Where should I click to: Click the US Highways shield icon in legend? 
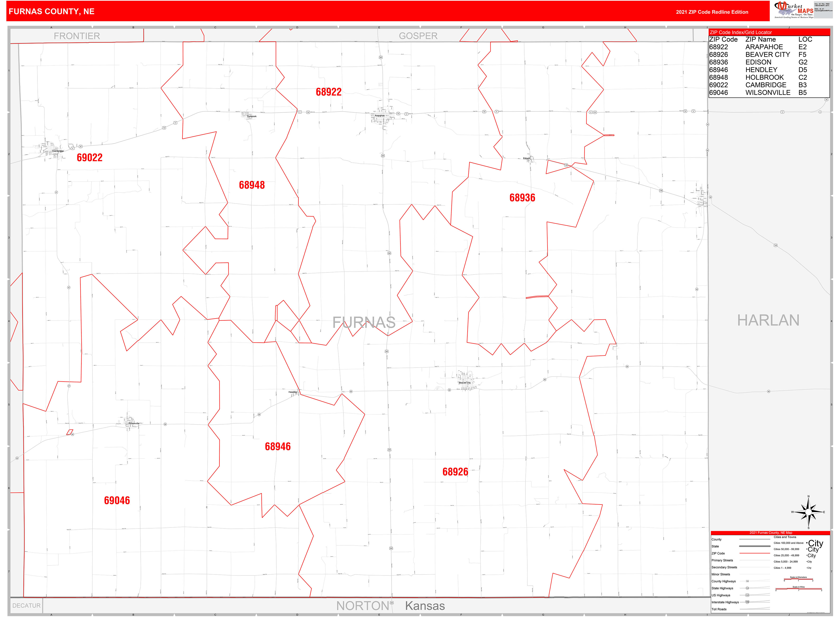coord(747,595)
